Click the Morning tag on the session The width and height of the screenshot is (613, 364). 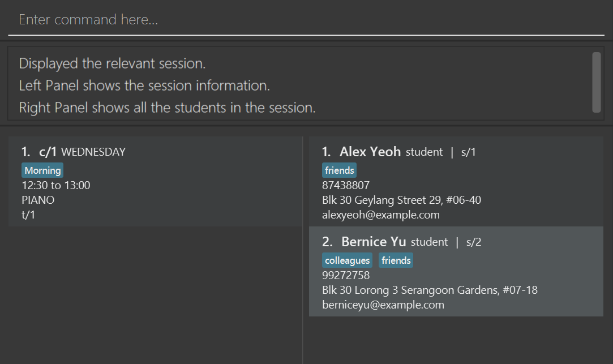(x=42, y=170)
